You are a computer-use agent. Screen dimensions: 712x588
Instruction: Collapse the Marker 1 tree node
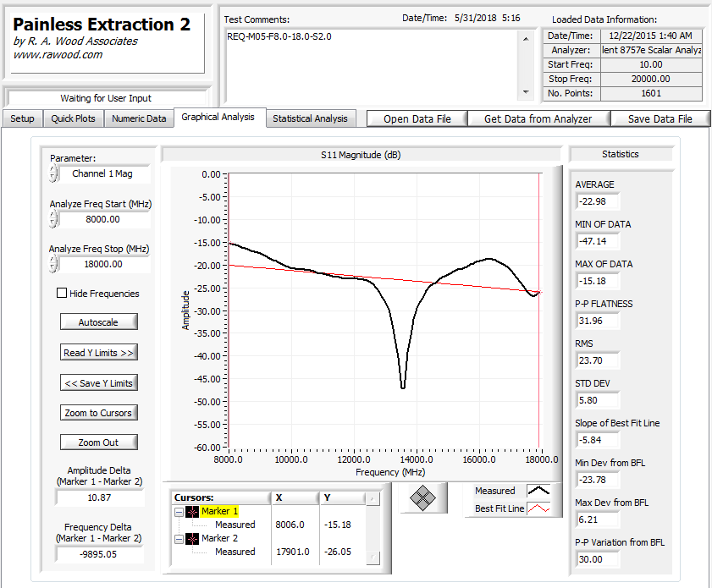(x=179, y=512)
